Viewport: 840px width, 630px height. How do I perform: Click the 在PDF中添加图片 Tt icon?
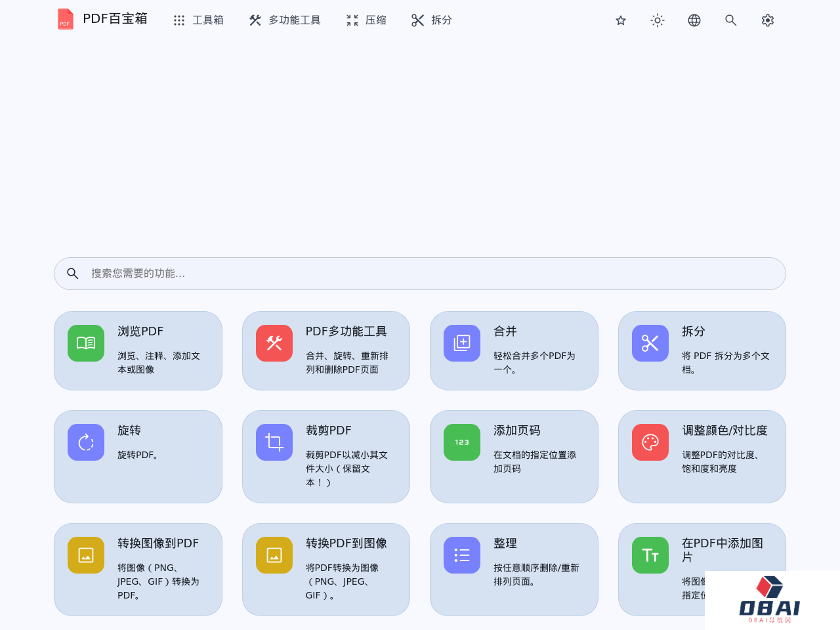click(x=650, y=555)
